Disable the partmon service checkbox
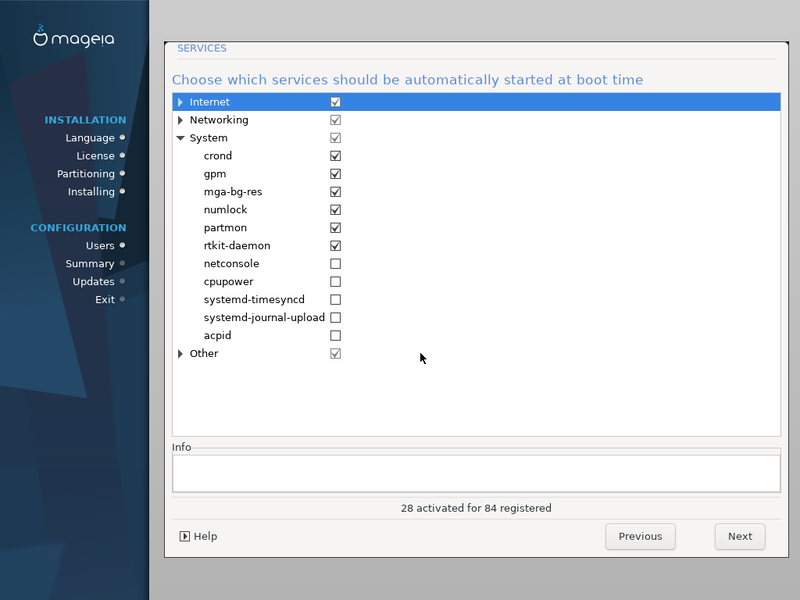 (335, 228)
